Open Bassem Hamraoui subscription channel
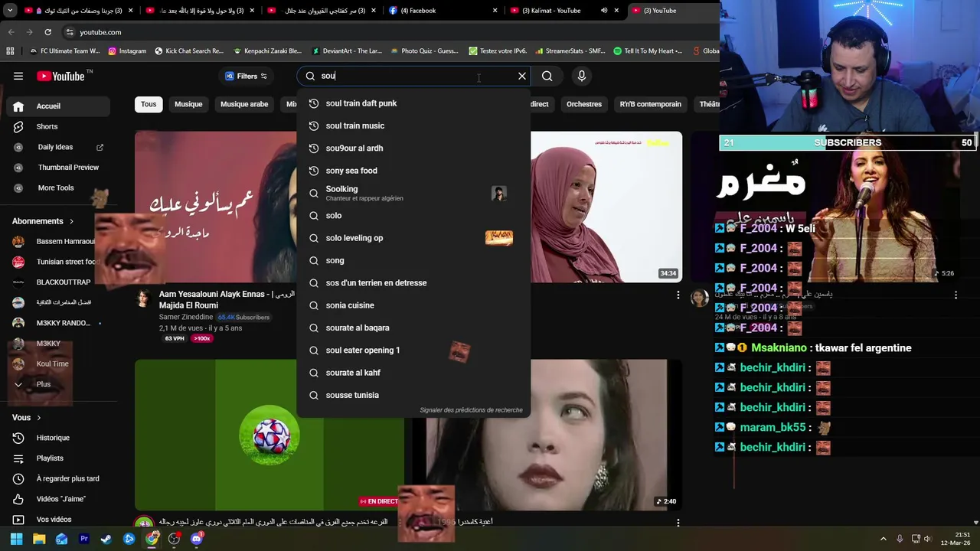The image size is (980, 551). tap(59, 241)
